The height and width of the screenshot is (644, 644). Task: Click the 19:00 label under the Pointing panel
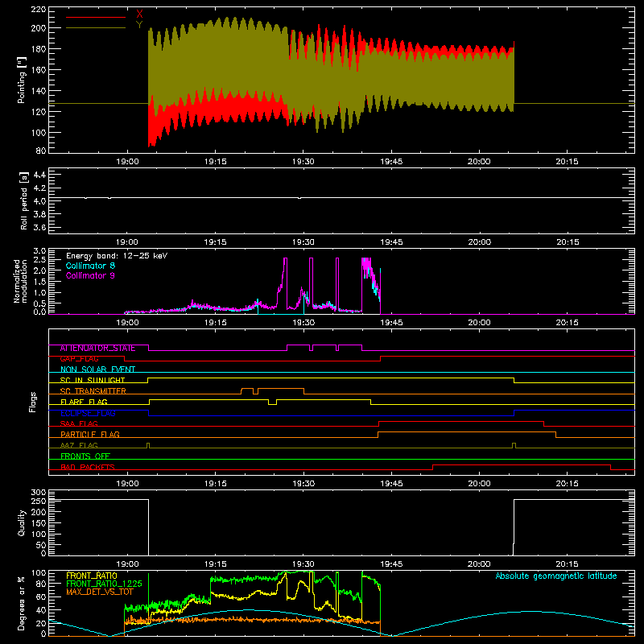tap(127, 162)
